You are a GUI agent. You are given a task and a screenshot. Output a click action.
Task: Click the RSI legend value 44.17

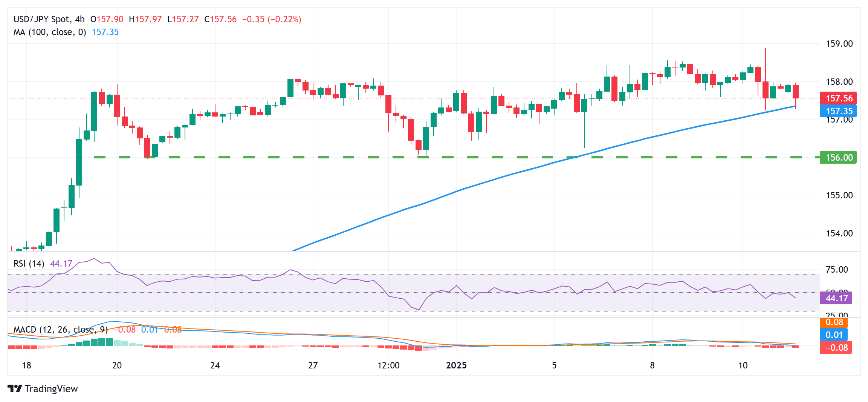(x=61, y=264)
